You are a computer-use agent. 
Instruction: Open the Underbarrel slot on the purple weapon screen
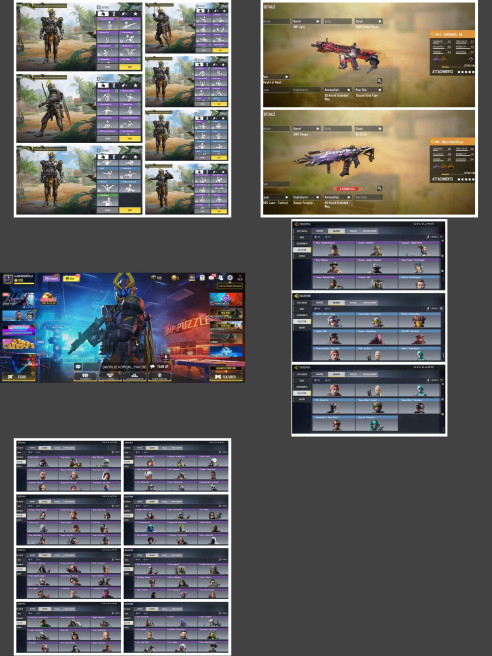tap(307, 197)
